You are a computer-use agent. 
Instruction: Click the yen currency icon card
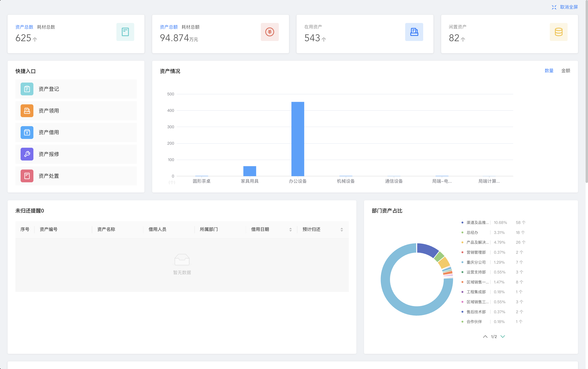click(x=270, y=32)
